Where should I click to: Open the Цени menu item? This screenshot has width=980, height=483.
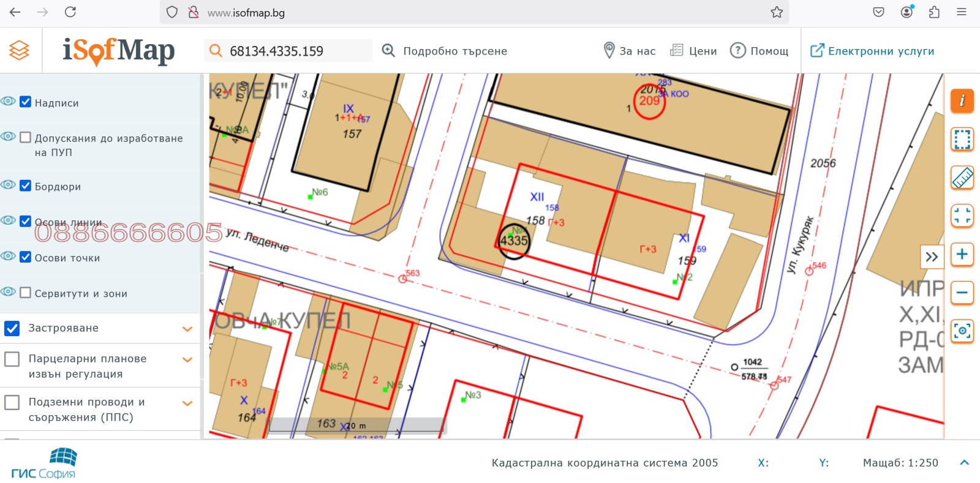point(693,51)
